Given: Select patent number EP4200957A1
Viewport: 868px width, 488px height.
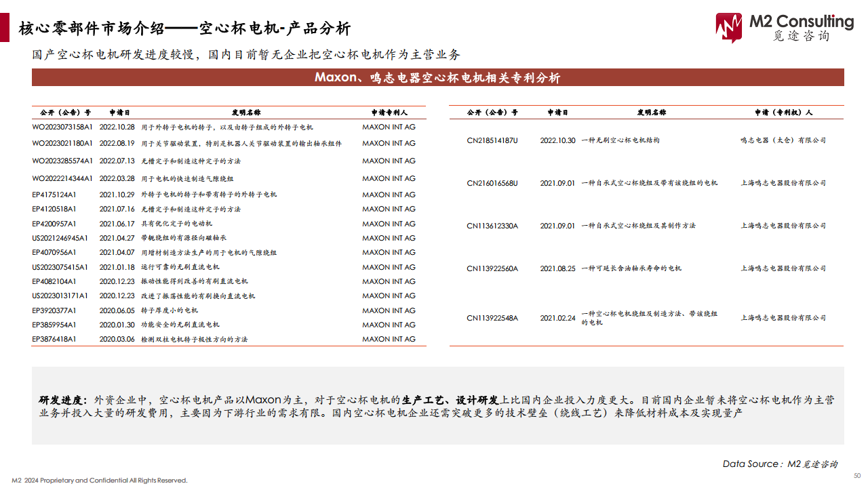Looking at the screenshot, I should [x=54, y=223].
